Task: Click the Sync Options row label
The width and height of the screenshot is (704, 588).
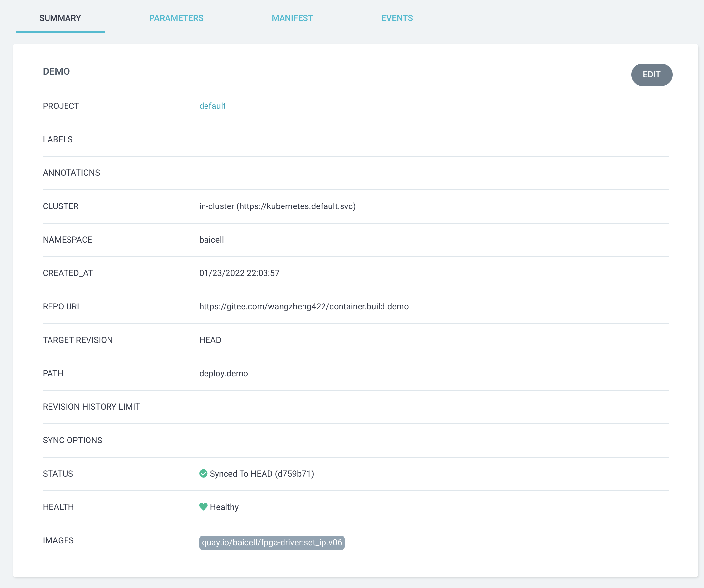Action: tap(72, 440)
